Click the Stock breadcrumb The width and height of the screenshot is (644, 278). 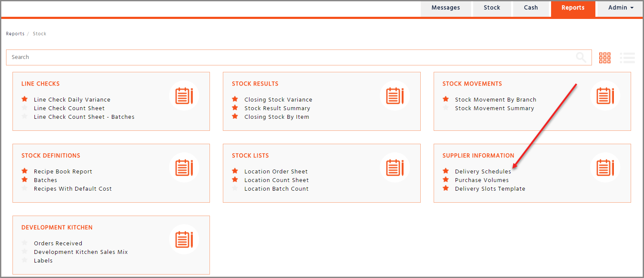coord(40,34)
